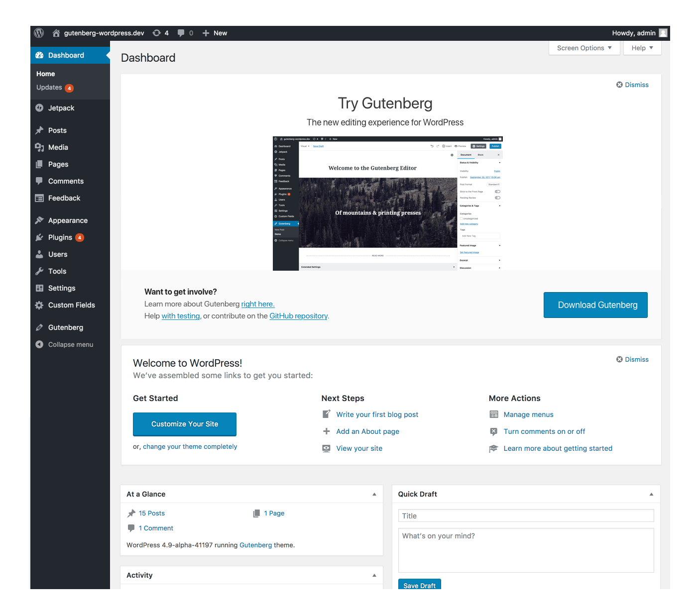Open the Help dropdown

pos(642,48)
